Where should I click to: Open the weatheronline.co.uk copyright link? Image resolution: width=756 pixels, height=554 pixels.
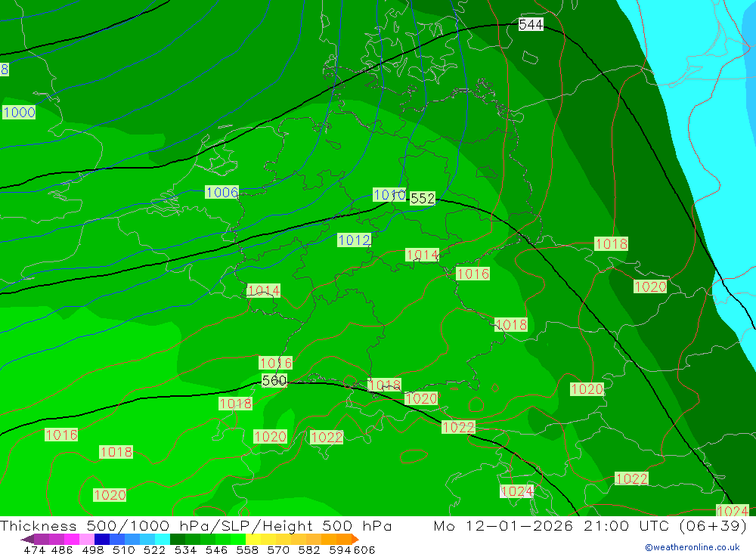coord(692,547)
